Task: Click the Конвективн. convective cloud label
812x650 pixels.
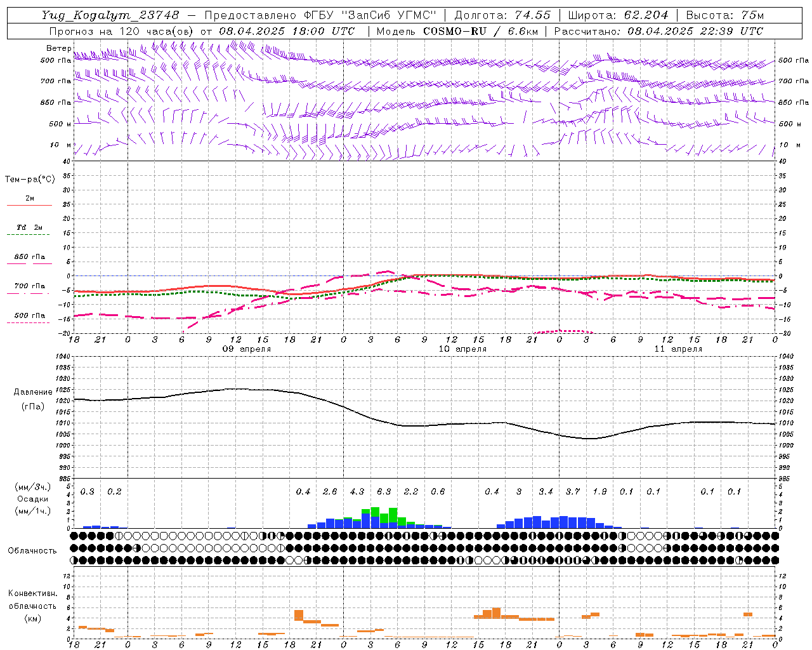Action: tap(32, 594)
